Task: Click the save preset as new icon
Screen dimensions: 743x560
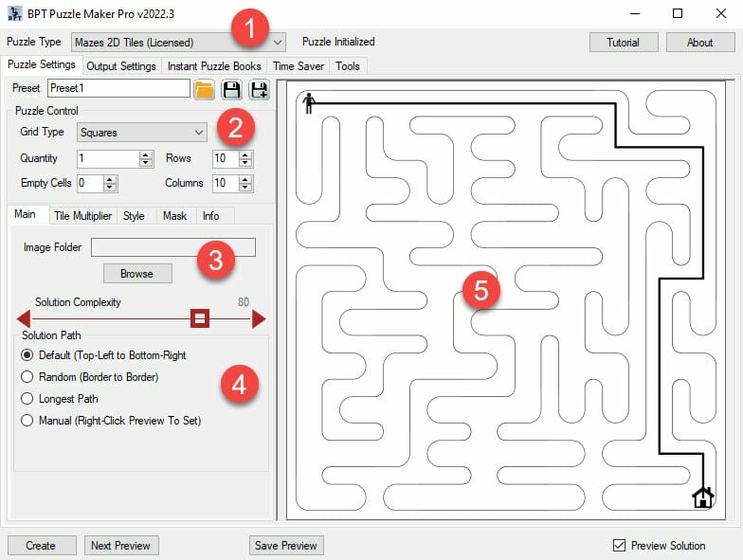Action: point(260,89)
